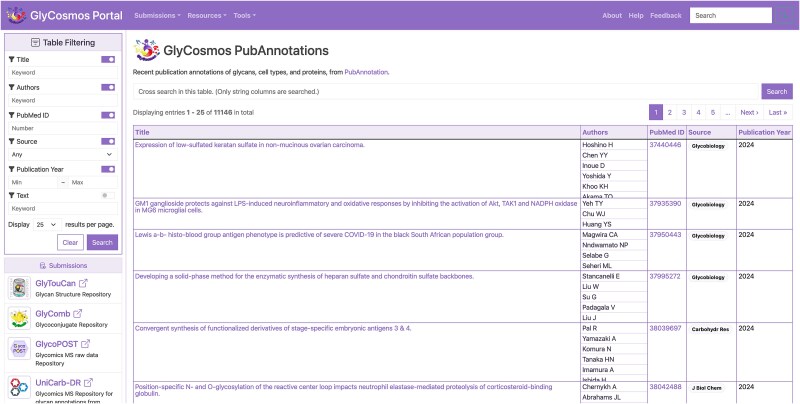Go to page 3 of results
This screenshot has height=404, width=800.
[684, 112]
